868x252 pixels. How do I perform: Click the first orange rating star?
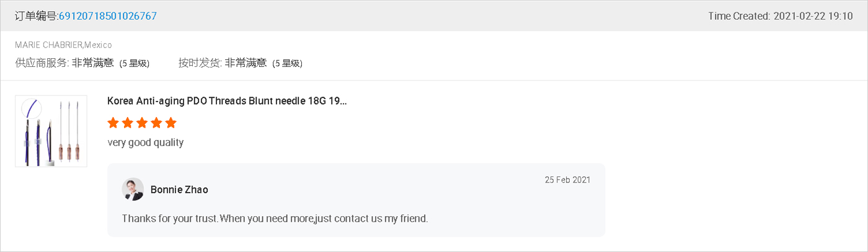[x=113, y=123]
